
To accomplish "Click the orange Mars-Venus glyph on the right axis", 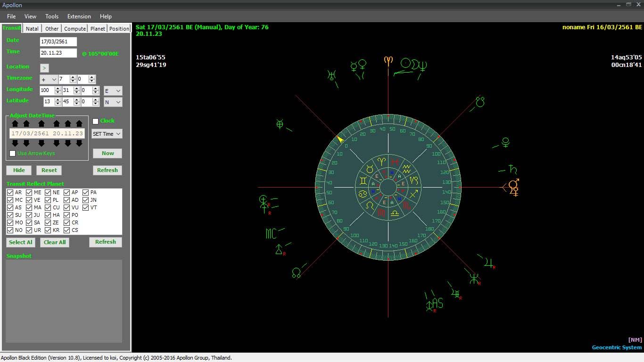I will pyautogui.click(x=514, y=187).
